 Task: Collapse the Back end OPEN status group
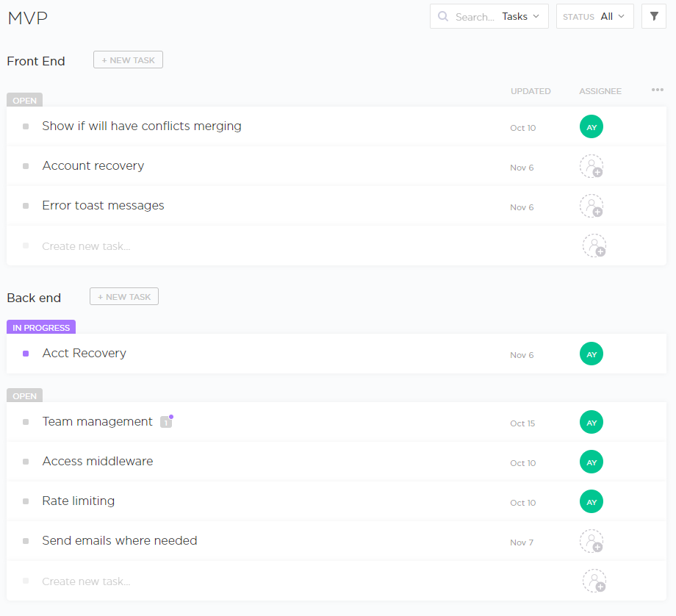point(24,395)
